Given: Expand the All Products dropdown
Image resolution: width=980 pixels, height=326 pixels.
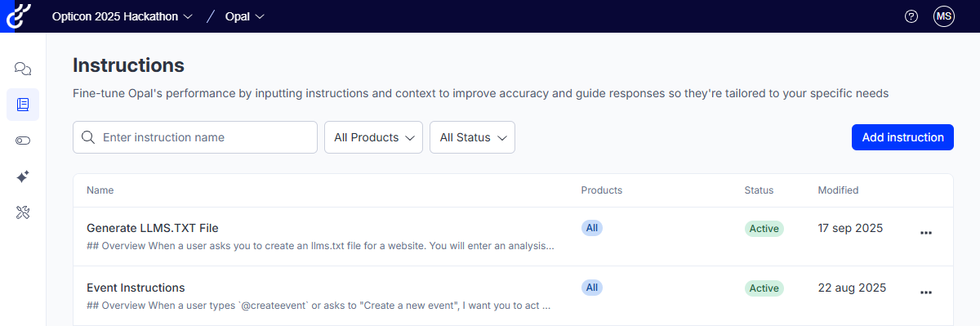Looking at the screenshot, I should tap(374, 137).
